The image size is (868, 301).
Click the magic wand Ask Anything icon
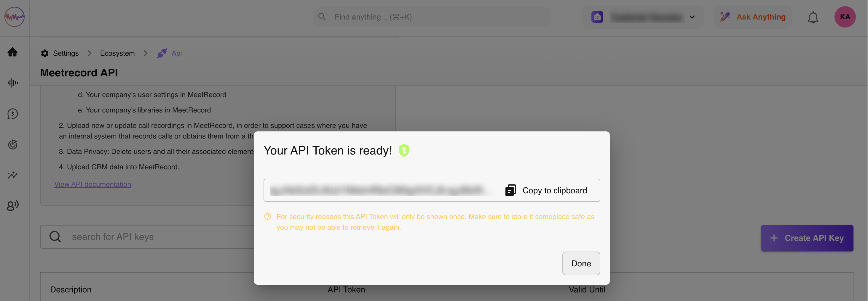725,17
